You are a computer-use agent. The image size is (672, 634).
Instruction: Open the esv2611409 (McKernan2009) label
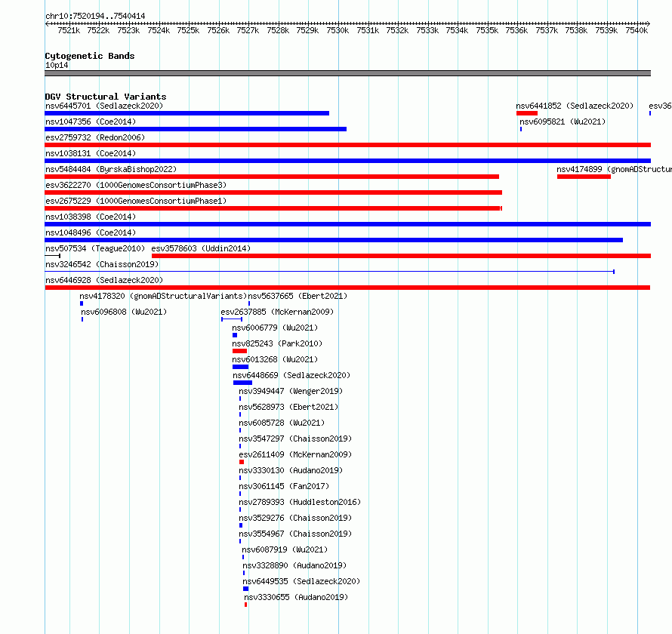coord(295,454)
